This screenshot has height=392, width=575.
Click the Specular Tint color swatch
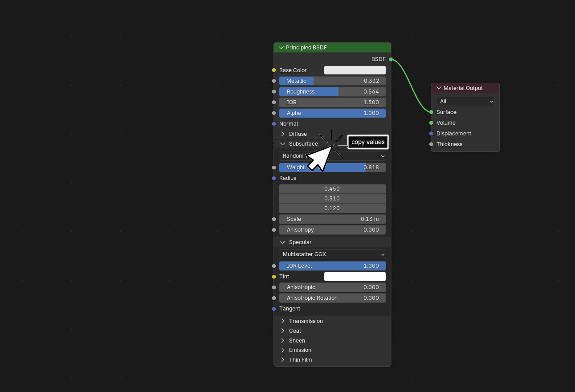pyautogui.click(x=355, y=277)
